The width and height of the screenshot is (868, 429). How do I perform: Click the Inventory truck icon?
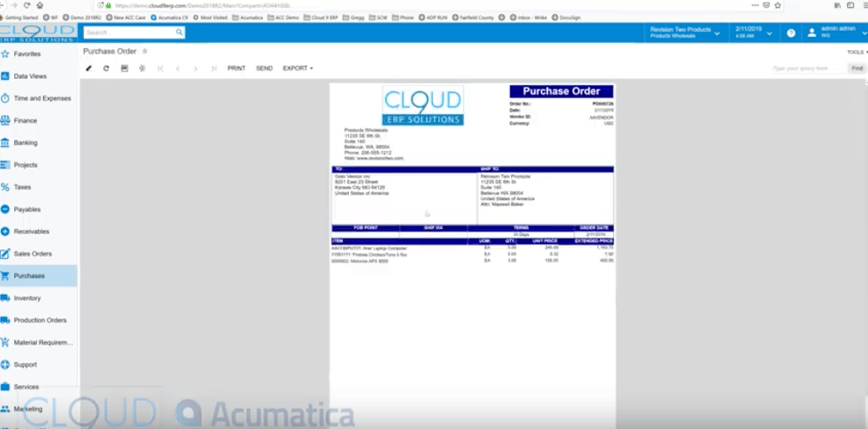tap(5, 297)
